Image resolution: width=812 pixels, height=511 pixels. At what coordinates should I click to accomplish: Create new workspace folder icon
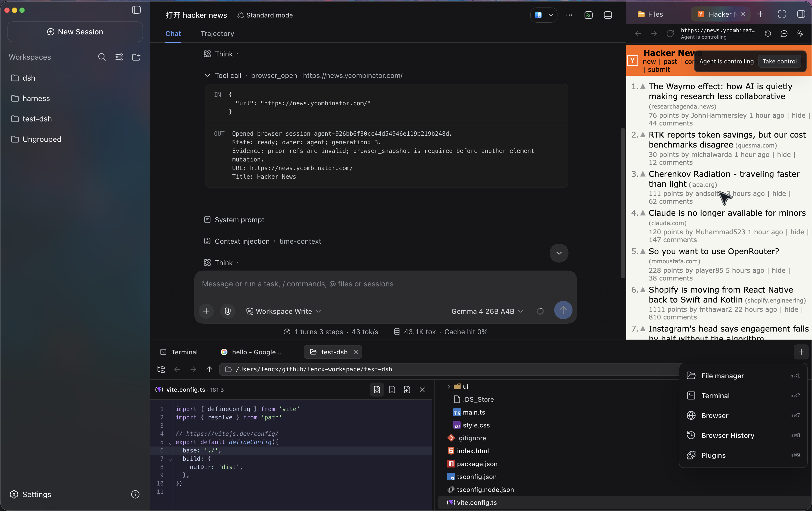pyautogui.click(x=136, y=57)
